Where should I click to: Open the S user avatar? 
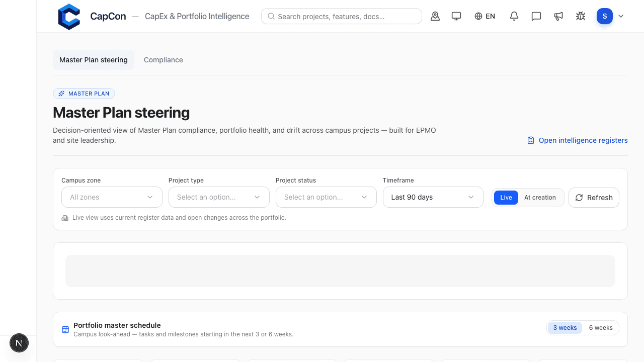[605, 16]
